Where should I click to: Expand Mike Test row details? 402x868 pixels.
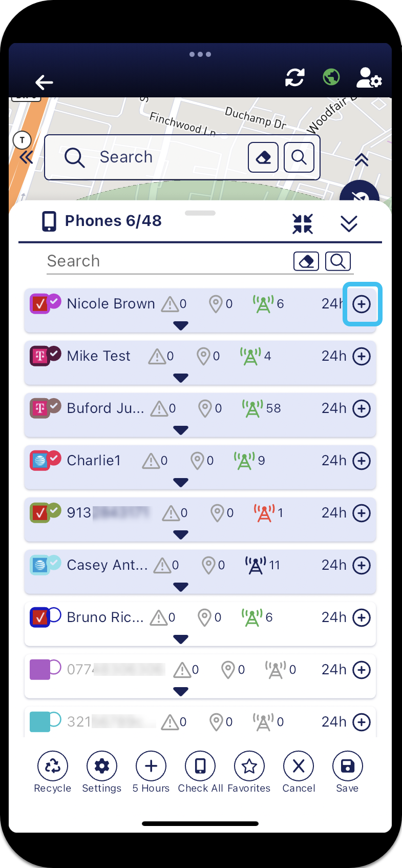click(180, 378)
